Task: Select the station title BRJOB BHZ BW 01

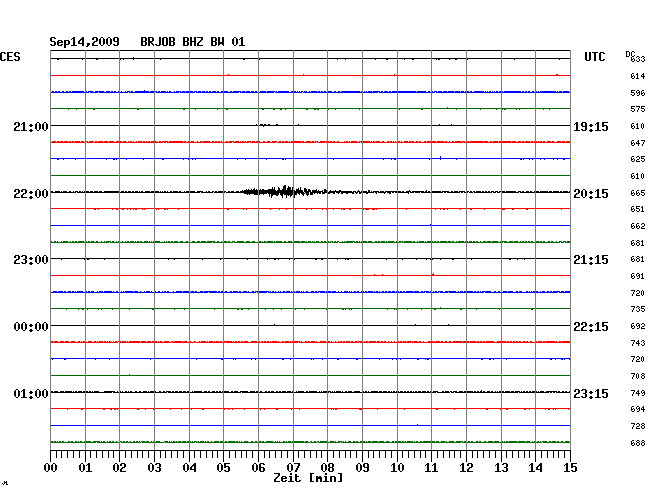Action: tap(193, 42)
